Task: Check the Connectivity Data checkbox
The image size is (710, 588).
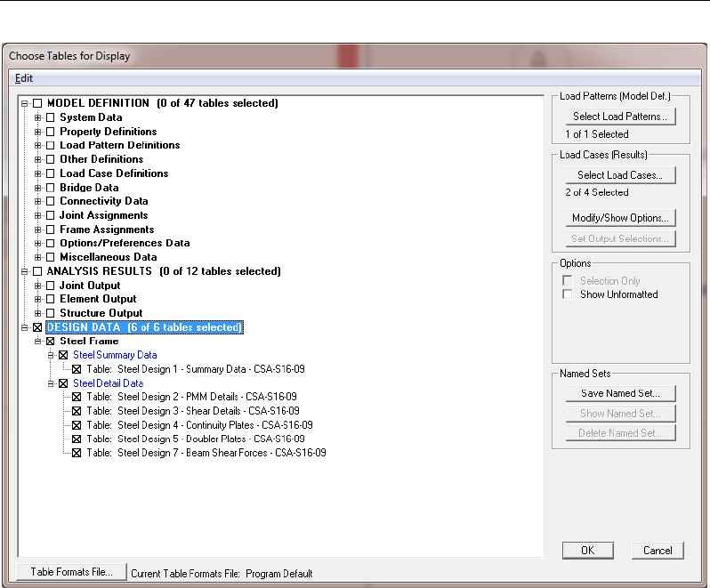Action: tap(50, 201)
